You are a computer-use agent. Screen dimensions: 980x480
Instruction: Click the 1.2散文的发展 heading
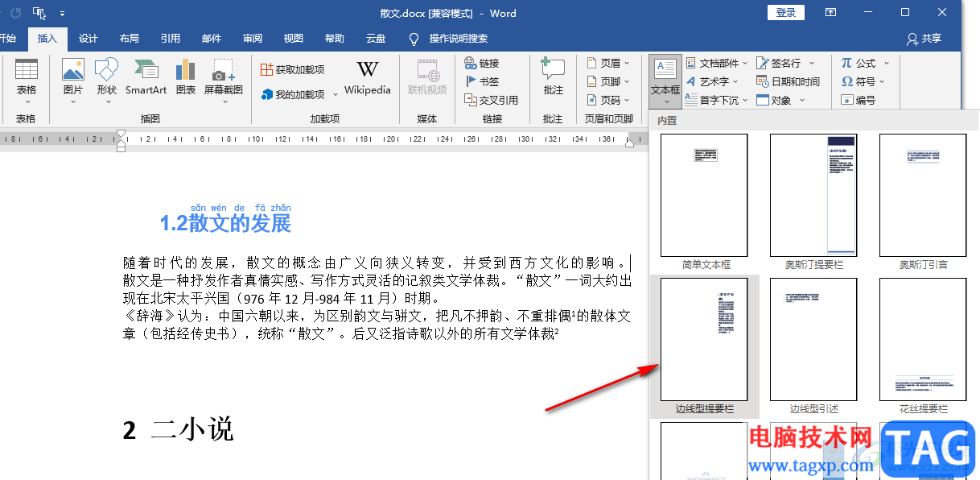coord(225,223)
